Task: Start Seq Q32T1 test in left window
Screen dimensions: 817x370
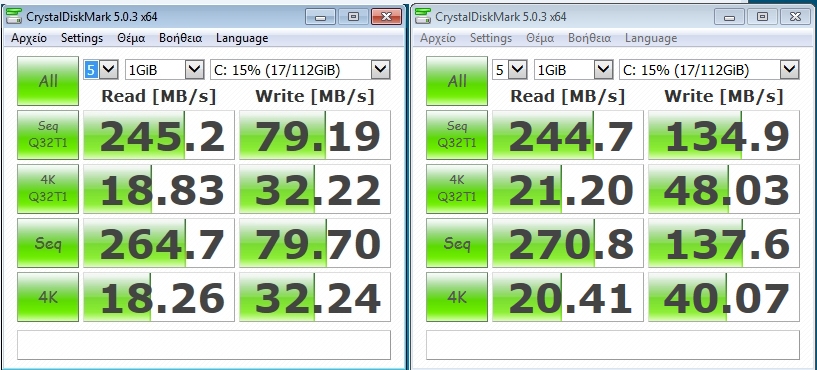Action: pos(48,135)
